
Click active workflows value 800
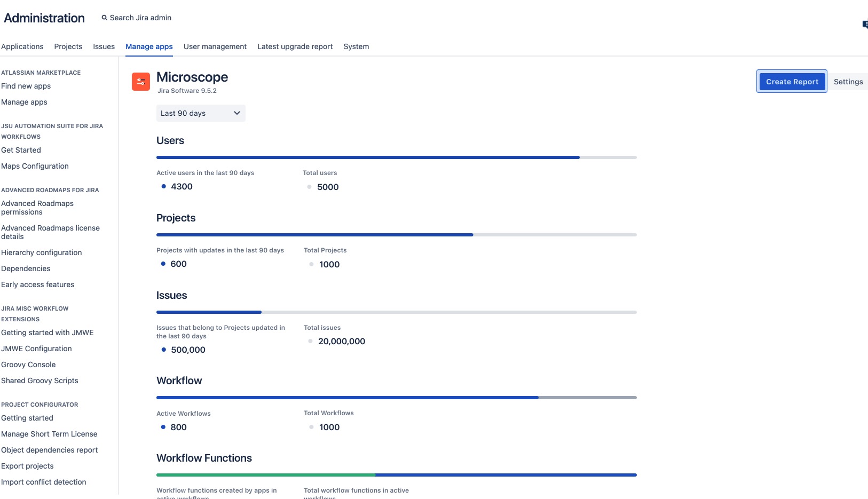pyautogui.click(x=178, y=427)
